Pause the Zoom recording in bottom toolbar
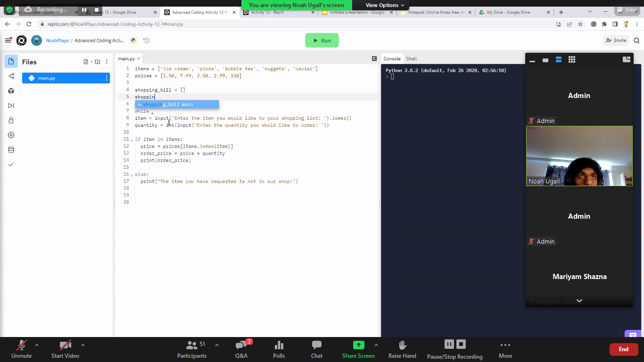The image size is (644, 362). tap(449, 344)
